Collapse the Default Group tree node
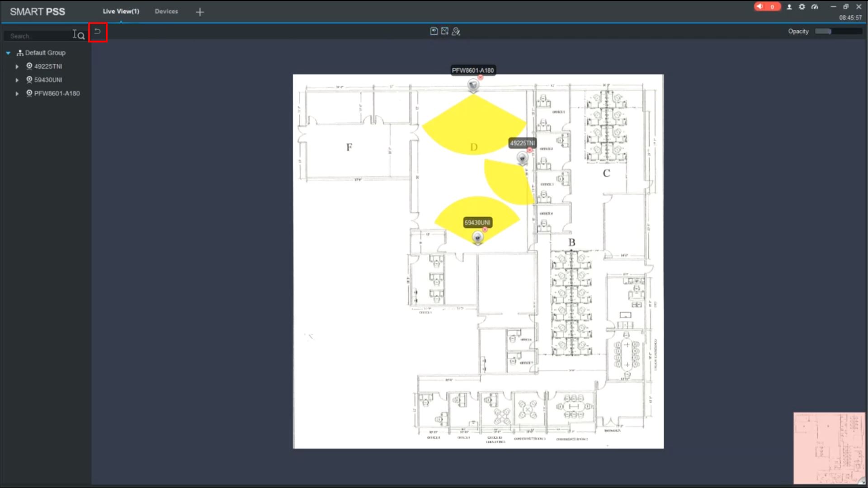Screen dimensions: 868x488 point(8,53)
